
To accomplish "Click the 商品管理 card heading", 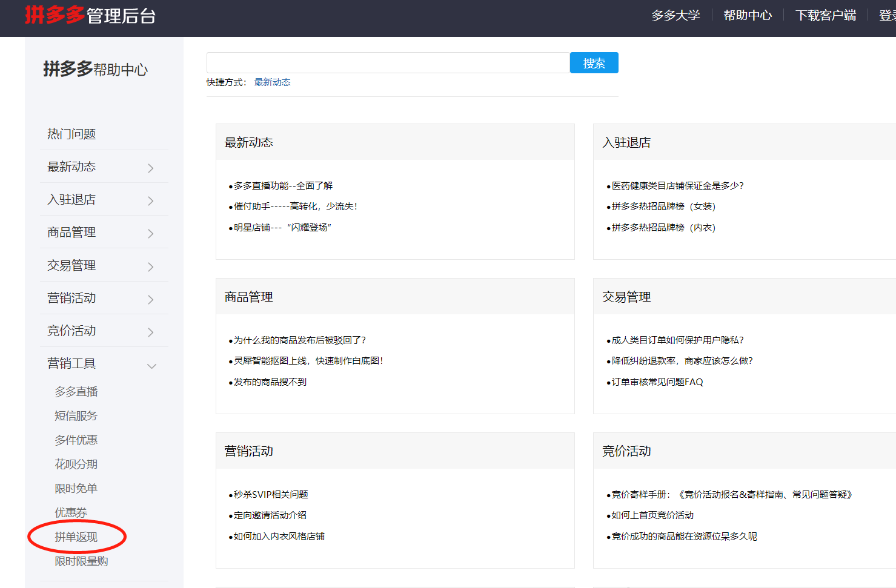I will [x=249, y=297].
